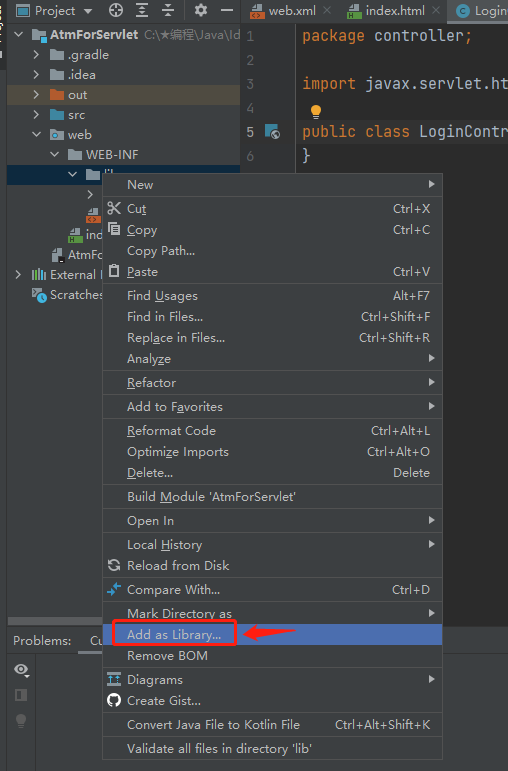This screenshot has width=508, height=771.
Task: Place cursor on line 1 package statement
Action: coord(387,35)
